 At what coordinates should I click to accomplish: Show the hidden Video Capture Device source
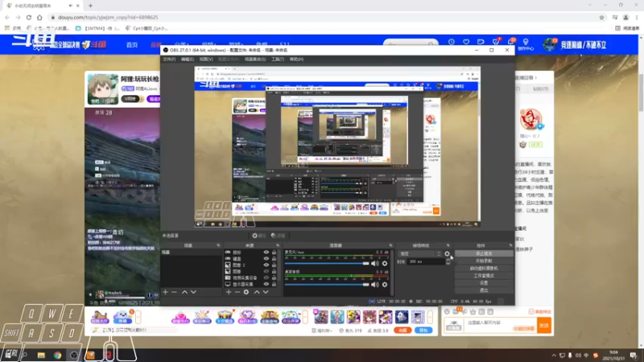(266, 278)
